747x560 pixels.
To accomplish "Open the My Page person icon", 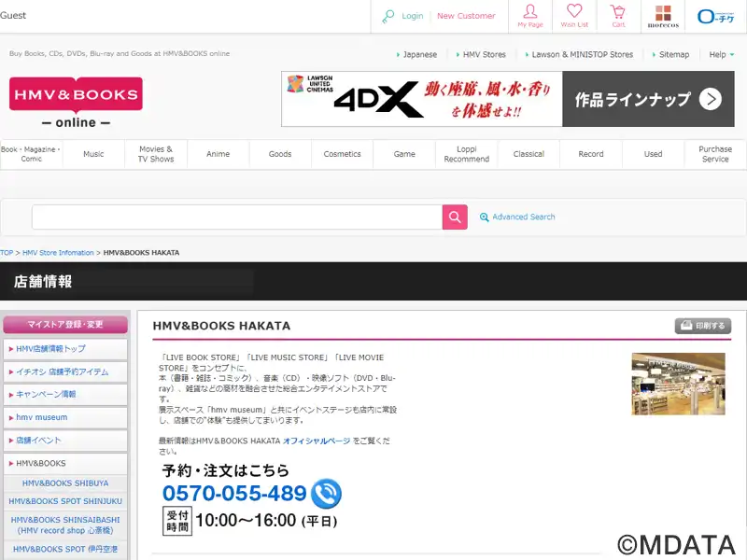I will [529, 11].
